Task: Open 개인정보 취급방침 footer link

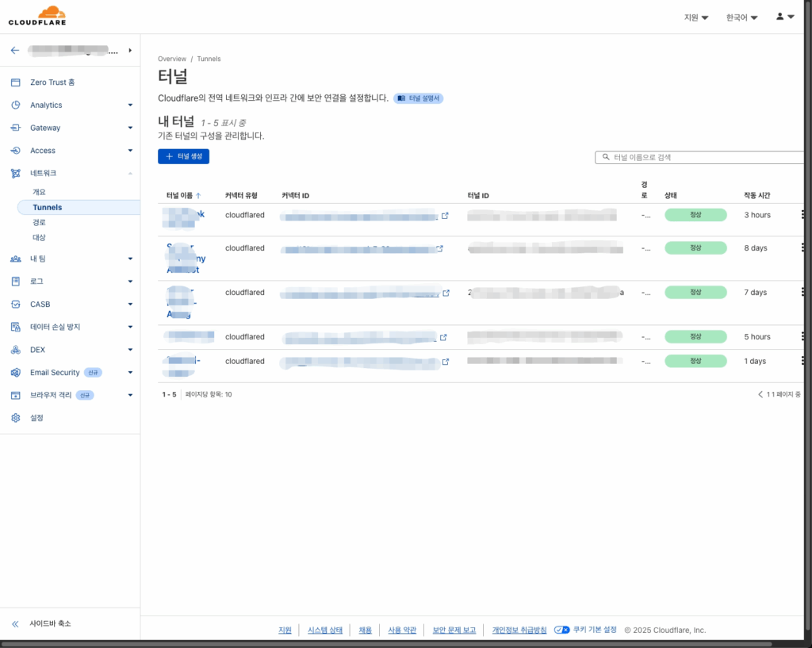Action: pyautogui.click(x=519, y=631)
